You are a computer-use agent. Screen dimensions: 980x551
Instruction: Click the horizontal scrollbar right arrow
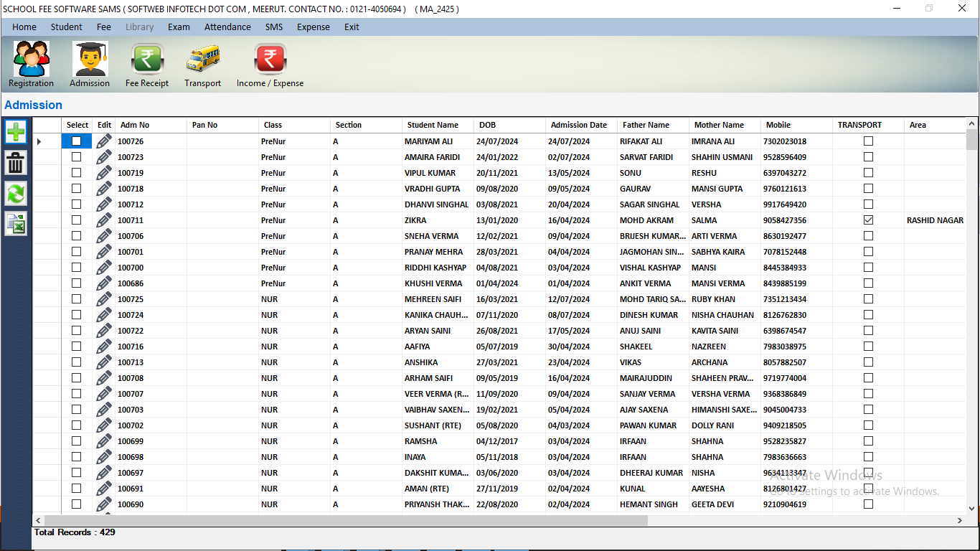pos(960,520)
